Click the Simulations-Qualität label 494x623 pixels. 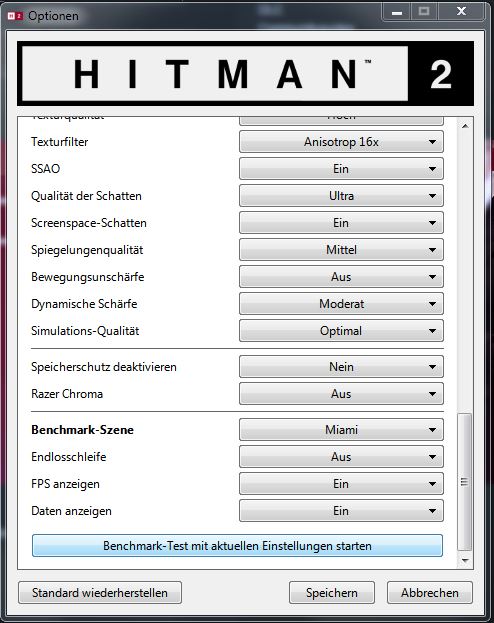coord(85,331)
